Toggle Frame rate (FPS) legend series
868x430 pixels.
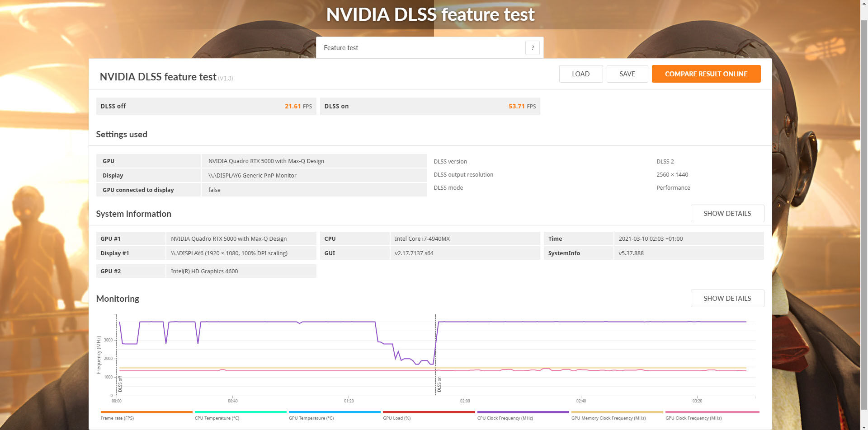pyautogui.click(x=146, y=416)
